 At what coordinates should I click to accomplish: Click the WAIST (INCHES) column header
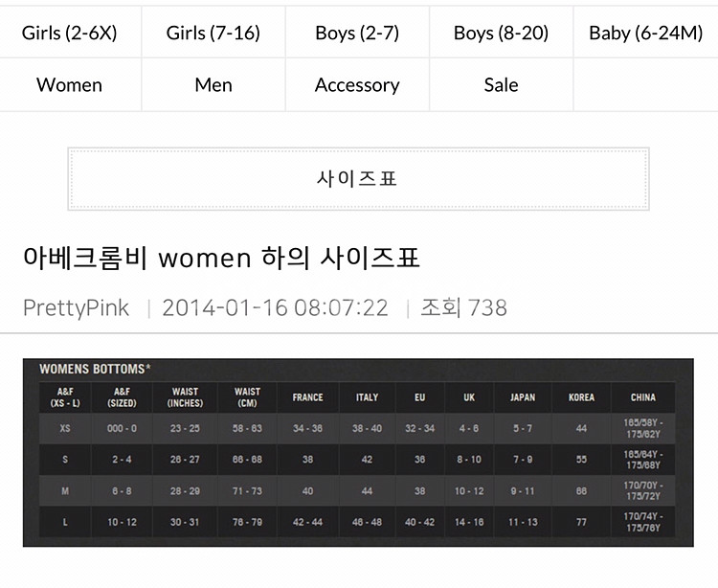point(185,397)
